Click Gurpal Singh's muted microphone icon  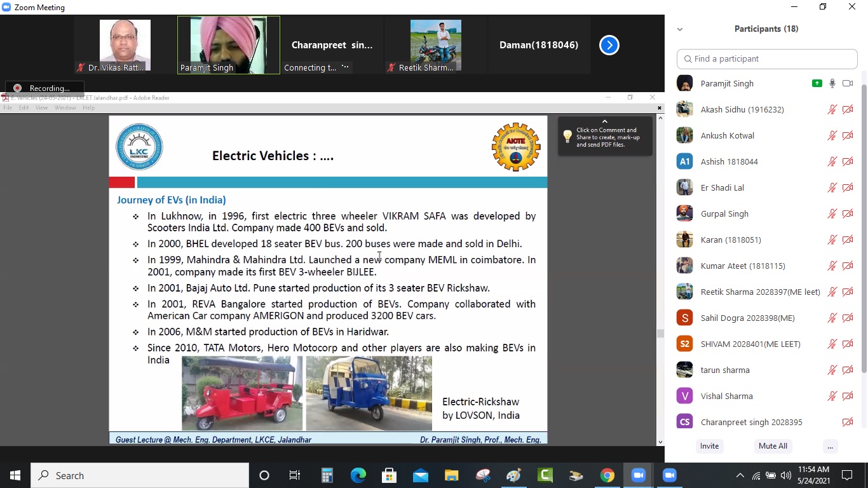click(832, 213)
